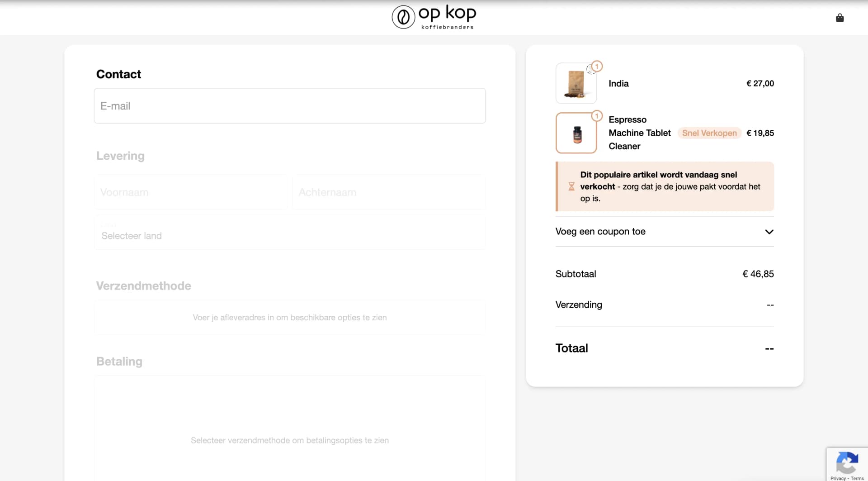Open the reCAPTCHA Terms link
Viewport: 868px width, 481px height.
pyautogui.click(x=857, y=478)
